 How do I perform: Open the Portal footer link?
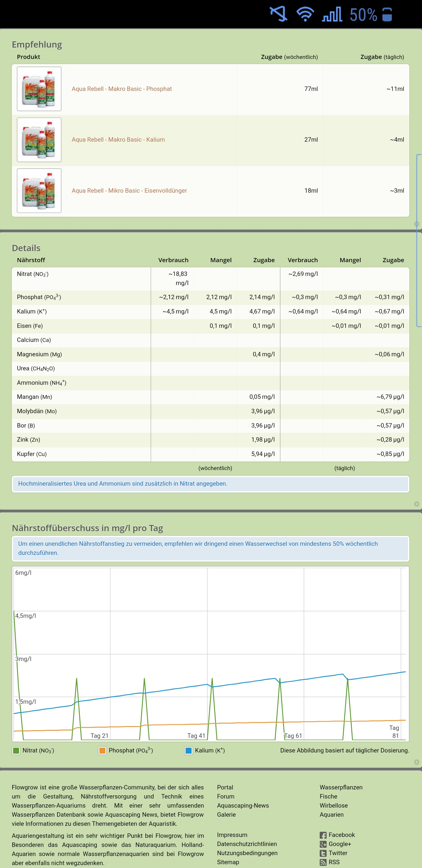(x=225, y=787)
